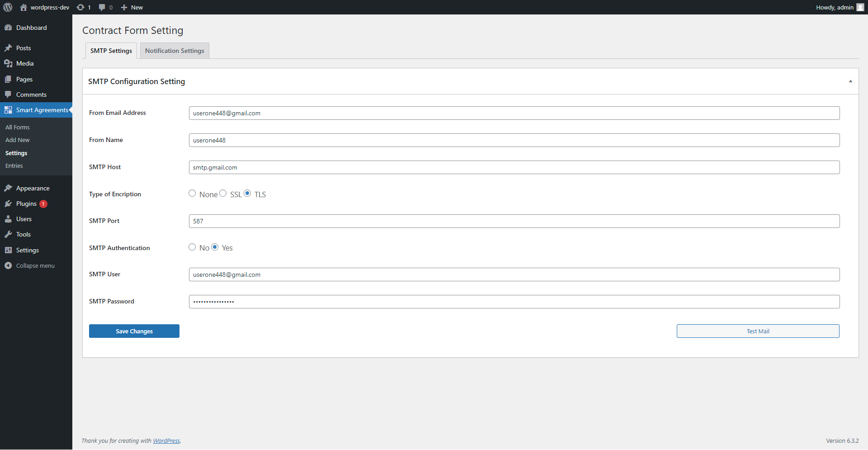Viewport: 868px width, 450px height.
Task: Click the From Email Address field
Action: pos(514,113)
